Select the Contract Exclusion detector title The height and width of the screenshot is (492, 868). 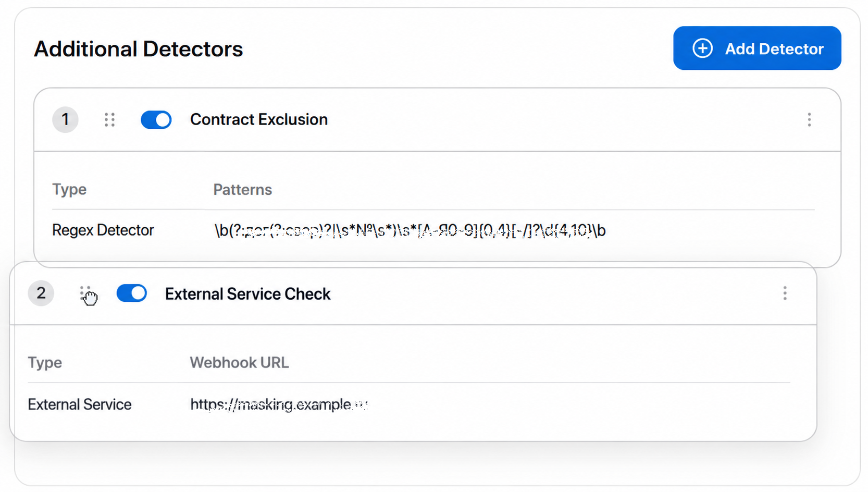[259, 119]
